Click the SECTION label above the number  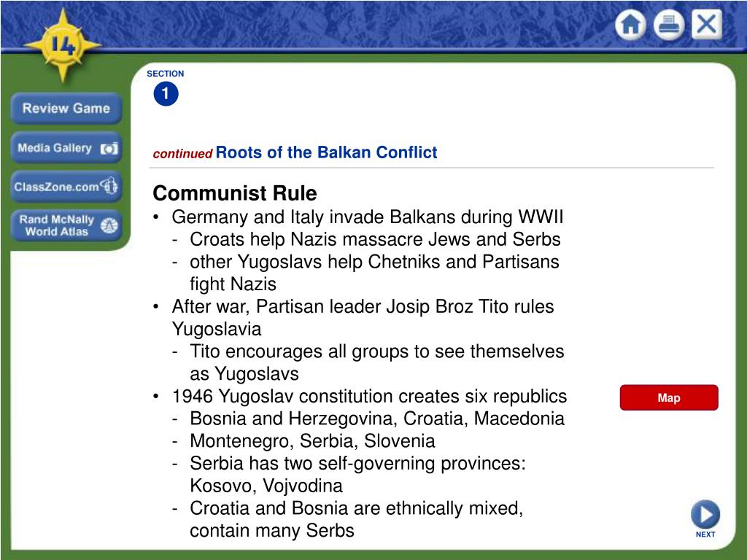coord(166,74)
